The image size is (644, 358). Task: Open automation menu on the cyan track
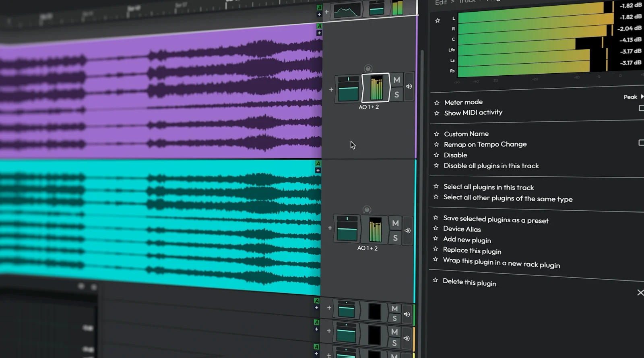click(318, 163)
